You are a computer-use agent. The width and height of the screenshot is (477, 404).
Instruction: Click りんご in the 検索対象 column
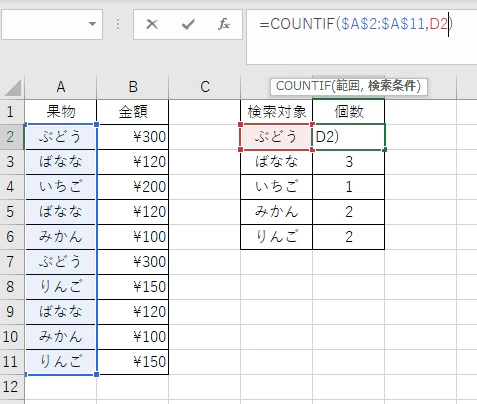pos(276,237)
